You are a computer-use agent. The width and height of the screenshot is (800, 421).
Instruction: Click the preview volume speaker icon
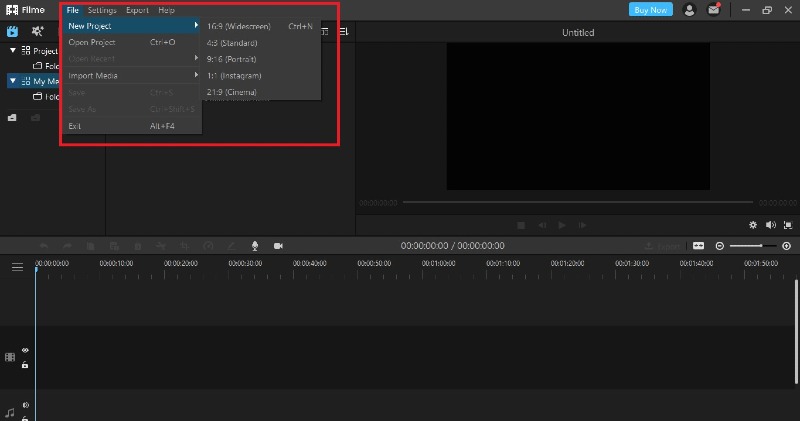pyautogui.click(x=770, y=225)
